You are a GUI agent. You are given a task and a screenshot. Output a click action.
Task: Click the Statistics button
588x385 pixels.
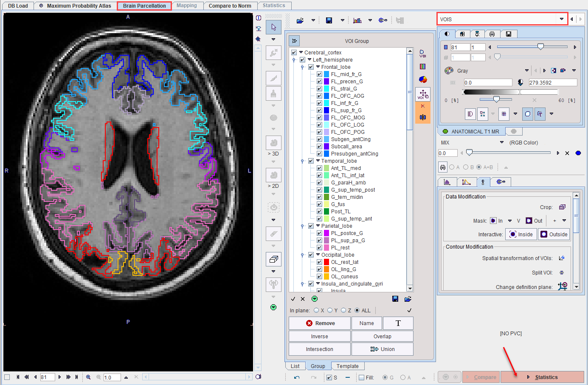point(542,377)
